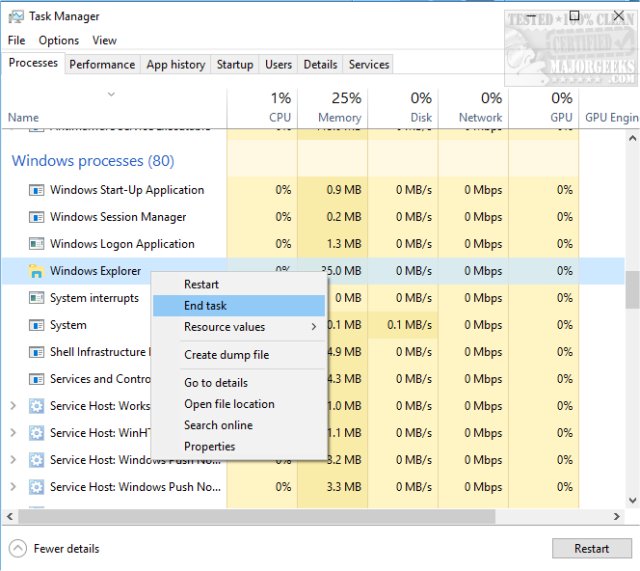The height and width of the screenshot is (571, 640).
Task: Sort by the Disk column header
Action: point(403,107)
